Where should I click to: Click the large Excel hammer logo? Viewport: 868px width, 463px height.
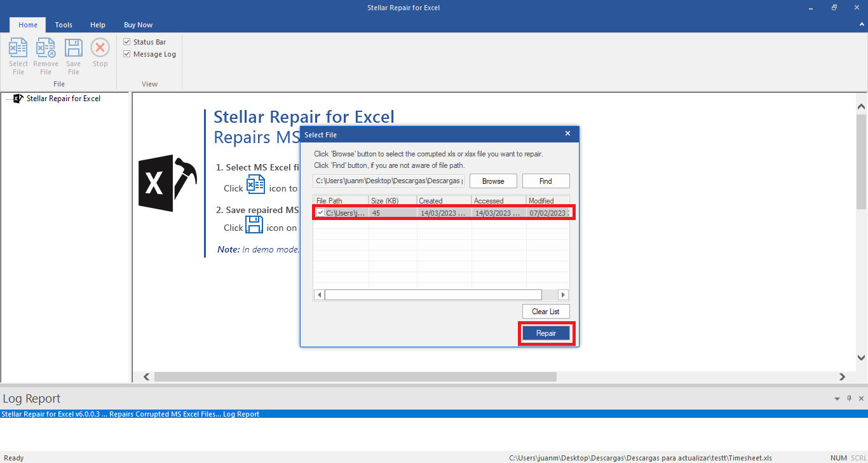(x=169, y=183)
